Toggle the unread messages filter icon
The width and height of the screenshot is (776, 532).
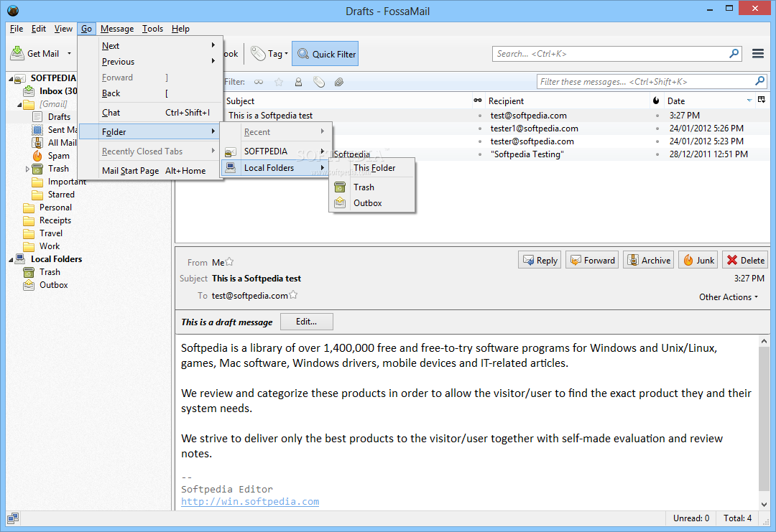tap(259, 82)
